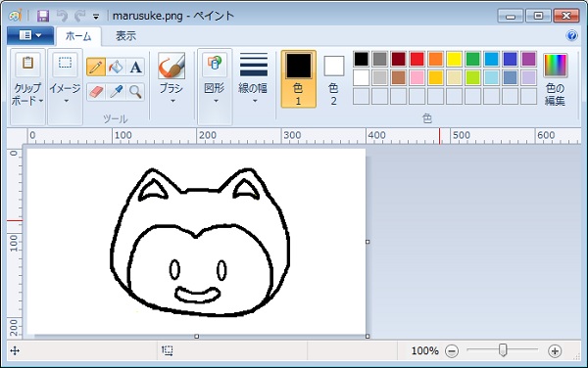Click the canvas bottom-edge resize handle
Image resolution: width=588 pixels, height=368 pixels.
pyautogui.click(x=197, y=336)
